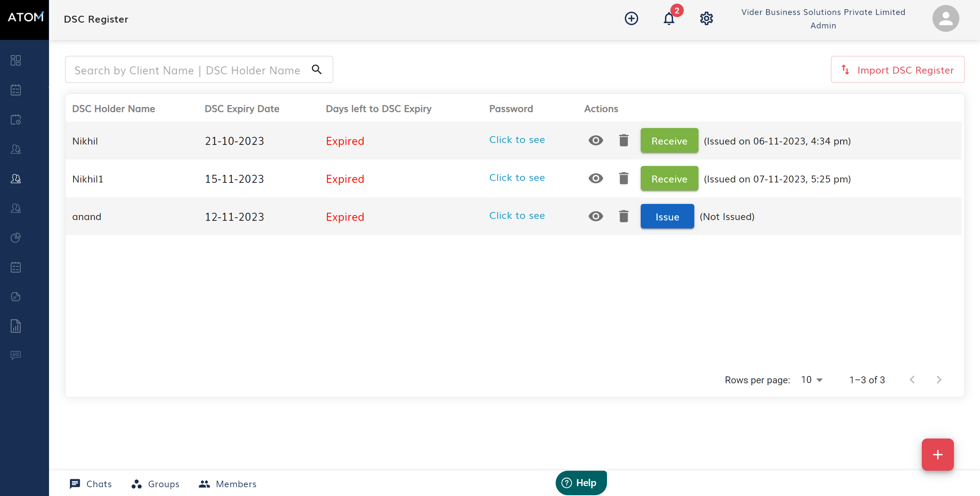This screenshot has width=980, height=496.
Task: Click the search magnifier icon
Action: (x=317, y=69)
